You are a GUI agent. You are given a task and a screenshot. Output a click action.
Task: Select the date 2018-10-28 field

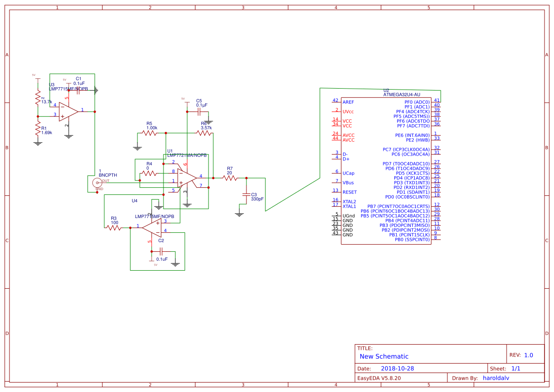(398, 368)
